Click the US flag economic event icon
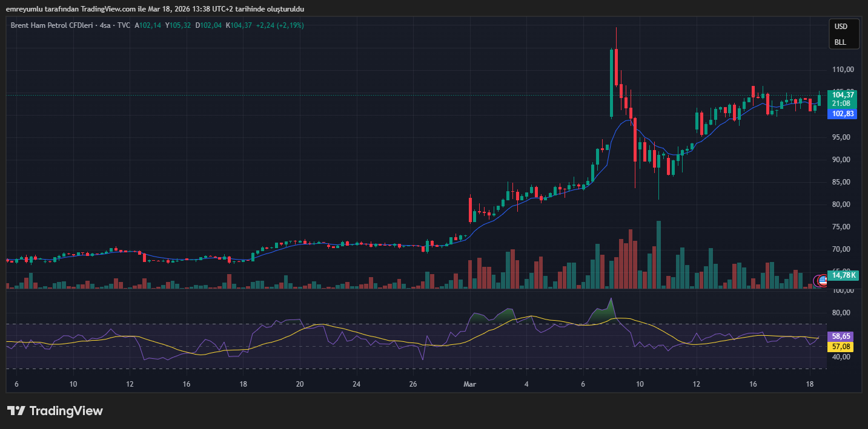Viewport: 868px width, 429px height. pyautogui.click(x=823, y=280)
